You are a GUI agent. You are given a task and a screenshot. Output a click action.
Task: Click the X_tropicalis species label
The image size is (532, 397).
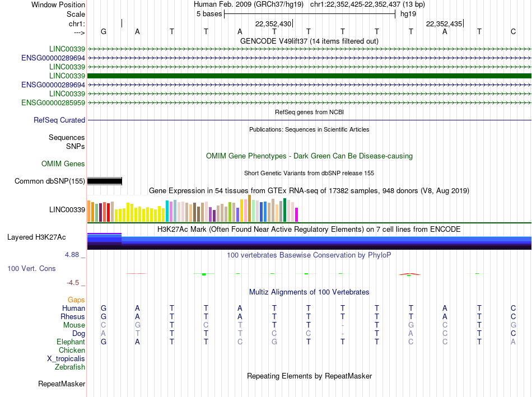pyautogui.click(x=66, y=359)
